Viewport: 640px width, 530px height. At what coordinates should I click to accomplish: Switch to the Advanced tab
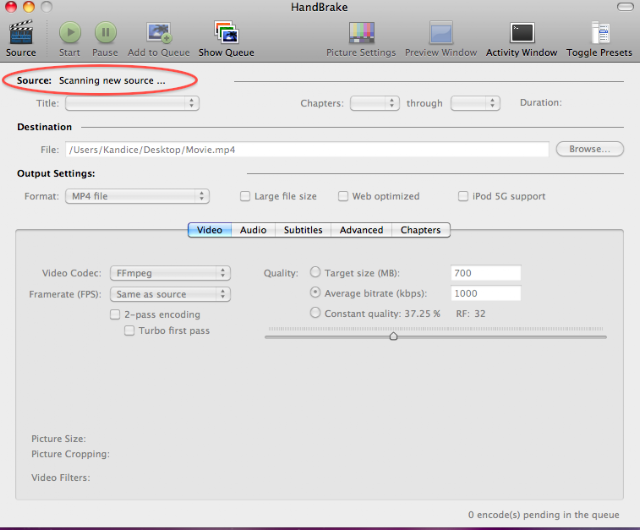[361, 230]
